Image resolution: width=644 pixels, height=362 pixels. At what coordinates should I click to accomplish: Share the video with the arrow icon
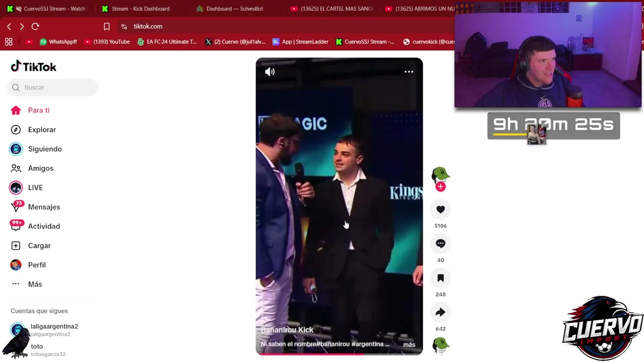point(441,312)
